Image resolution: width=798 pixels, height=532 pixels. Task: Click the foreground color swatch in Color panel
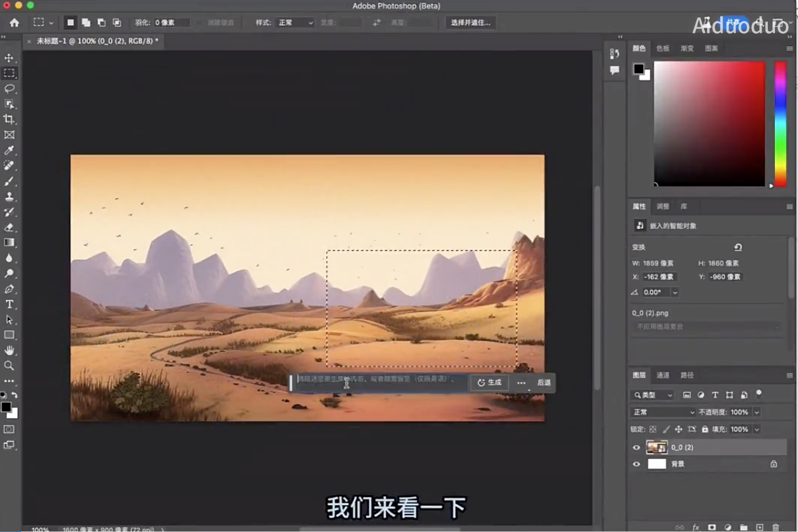tap(638, 69)
